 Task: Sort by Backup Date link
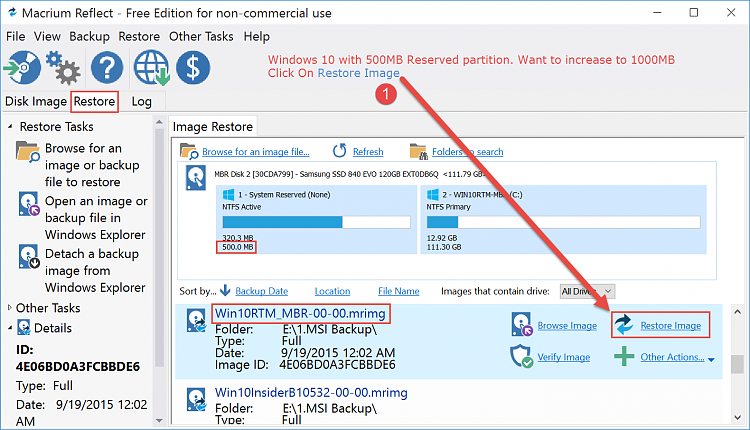(261, 291)
